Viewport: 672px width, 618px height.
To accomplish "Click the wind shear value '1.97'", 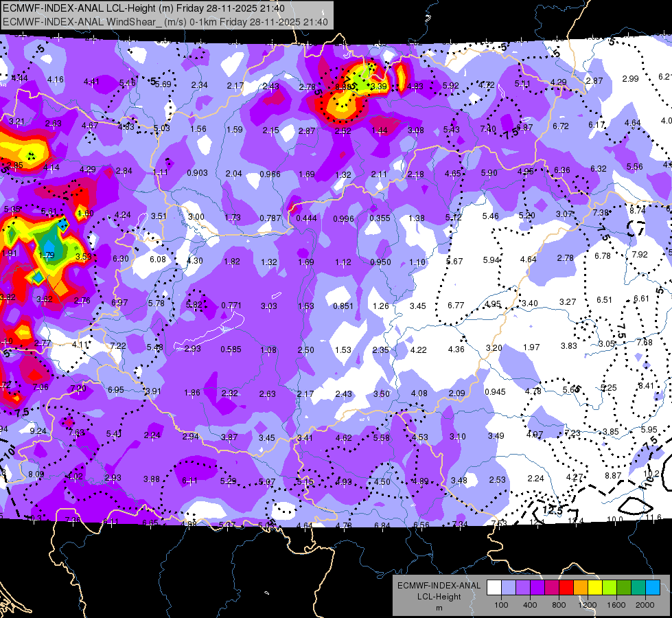I will 531,347.
